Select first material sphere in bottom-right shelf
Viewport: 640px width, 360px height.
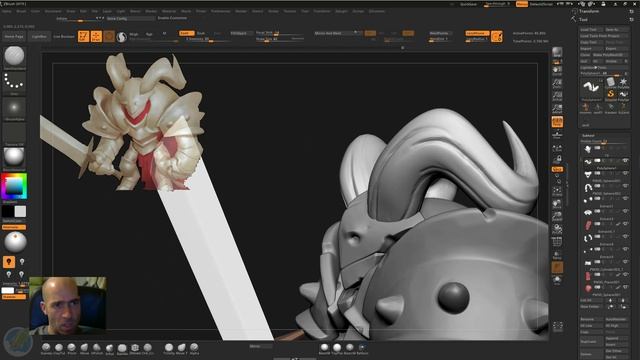324,348
